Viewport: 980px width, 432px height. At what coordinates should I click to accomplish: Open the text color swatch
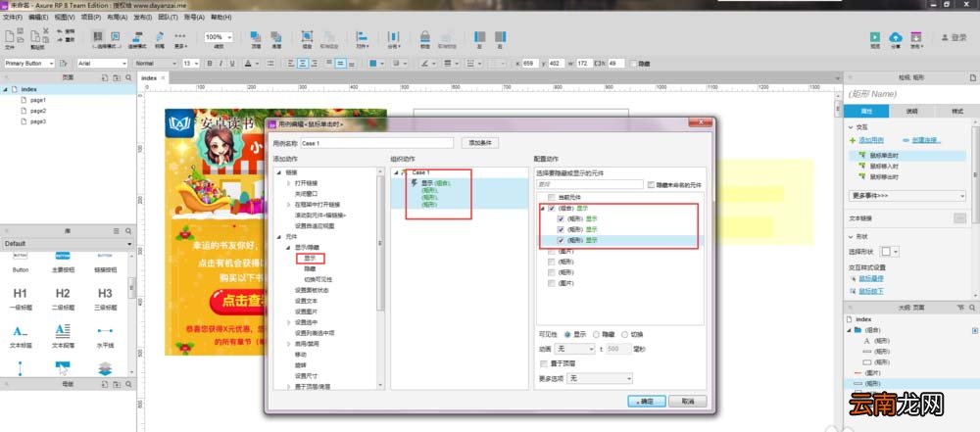click(248, 63)
